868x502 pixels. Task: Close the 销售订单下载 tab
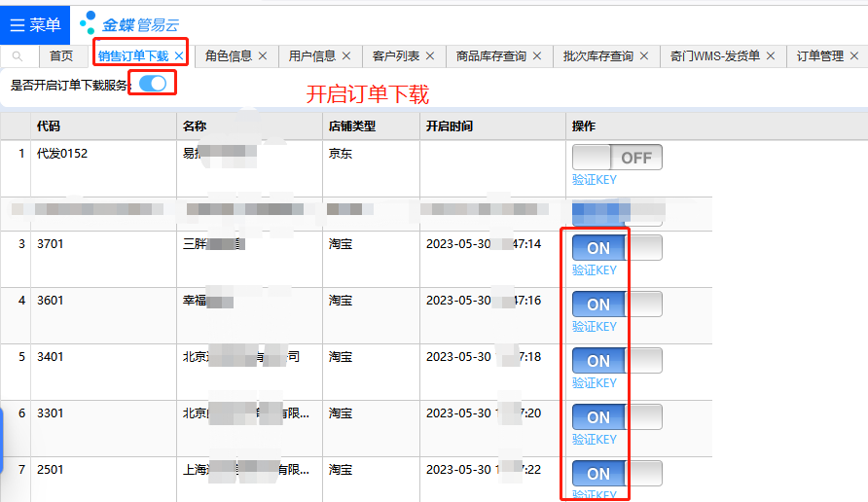pos(178,56)
